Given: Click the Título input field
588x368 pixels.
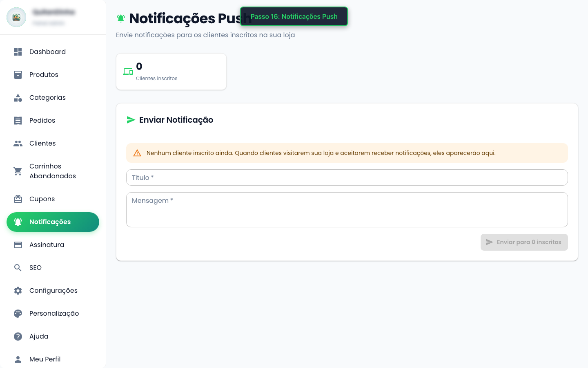Looking at the screenshot, I should pos(347,177).
